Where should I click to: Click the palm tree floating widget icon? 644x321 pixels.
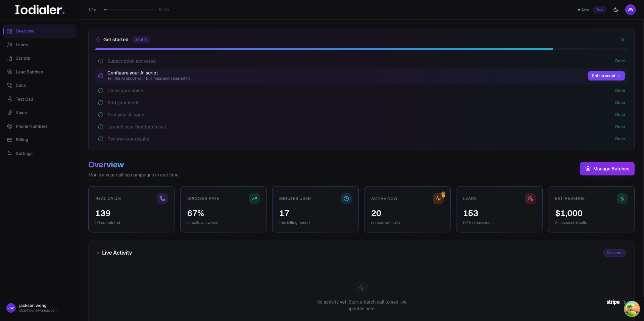click(632, 309)
